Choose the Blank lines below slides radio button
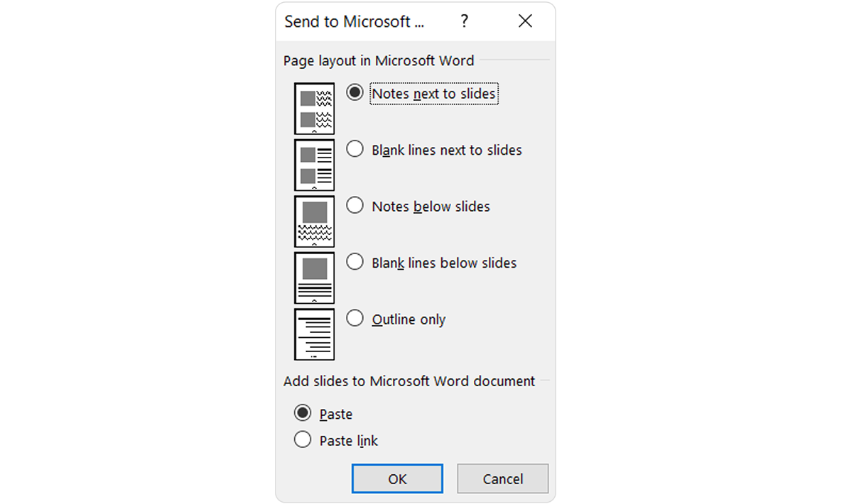The height and width of the screenshot is (504, 844). pyautogui.click(x=355, y=262)
